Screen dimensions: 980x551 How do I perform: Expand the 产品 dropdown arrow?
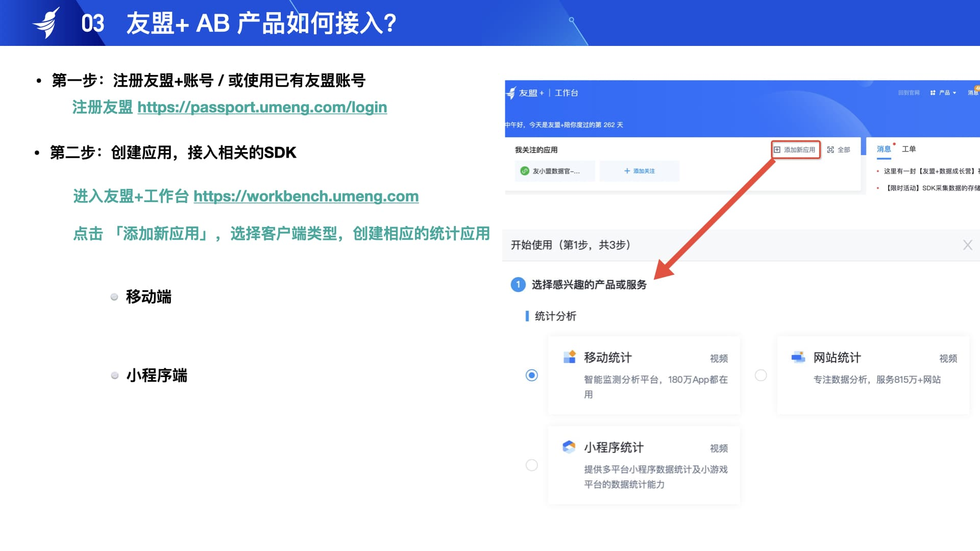pos(954,93)
